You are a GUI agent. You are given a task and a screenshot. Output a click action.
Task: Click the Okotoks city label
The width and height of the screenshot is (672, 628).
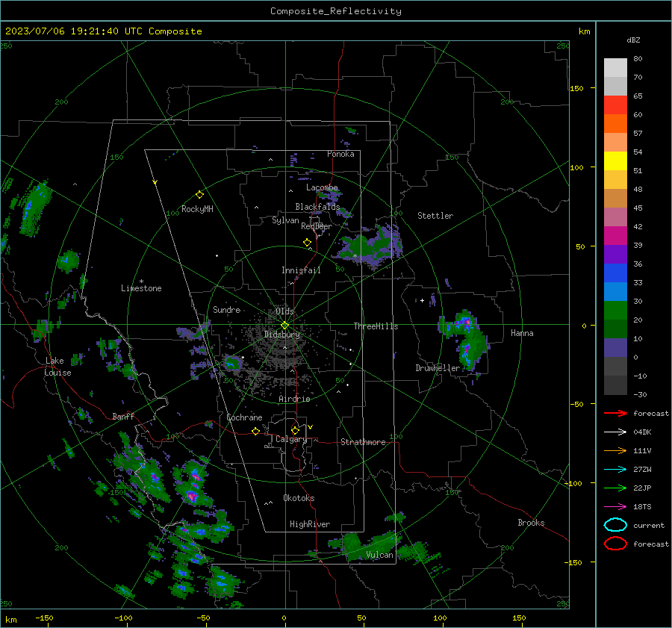pyautogui.click(x=299, y=498)
